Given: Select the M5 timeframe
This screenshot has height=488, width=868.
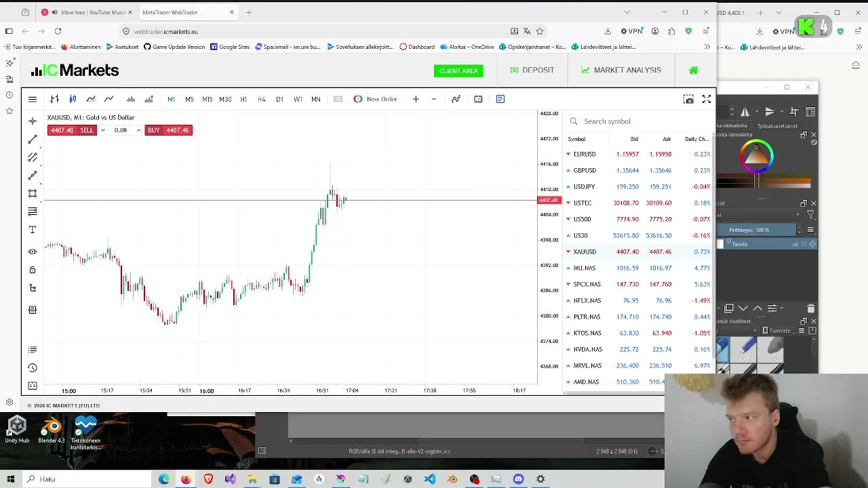Looking at the screenshot, I should pyautogui.click(x=189, y=99).
